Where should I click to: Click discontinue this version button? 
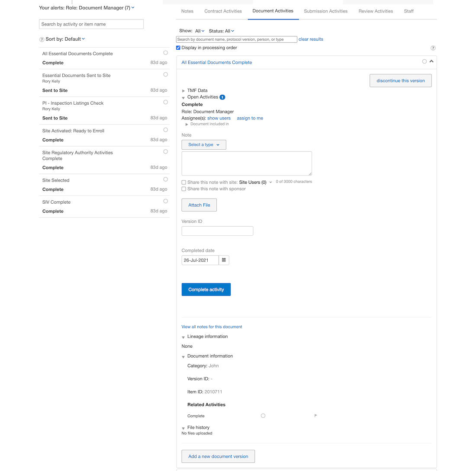(400, 81)
